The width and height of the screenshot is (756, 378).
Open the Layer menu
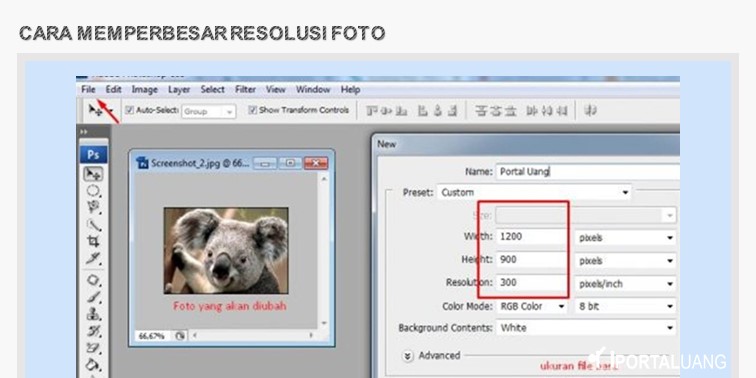(179, 90)
